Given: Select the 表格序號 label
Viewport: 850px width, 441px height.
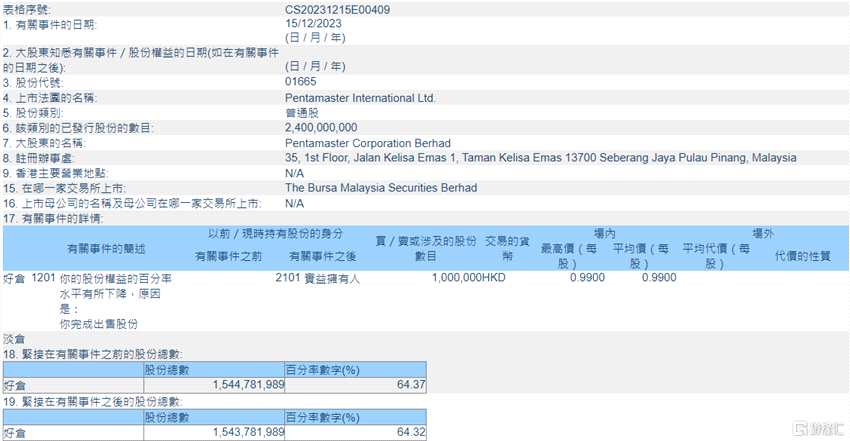Looking at the screenshot, I should pyautogui.click(x=25, y=10).
